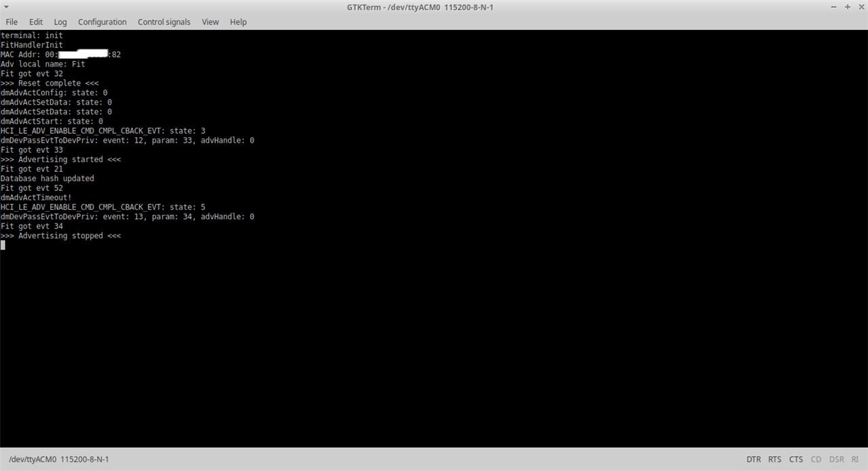Screen dimensions: 868x471
Task: Click the 'dmAdvActStart: state: 0' line
Action: (x=52, y=121)
